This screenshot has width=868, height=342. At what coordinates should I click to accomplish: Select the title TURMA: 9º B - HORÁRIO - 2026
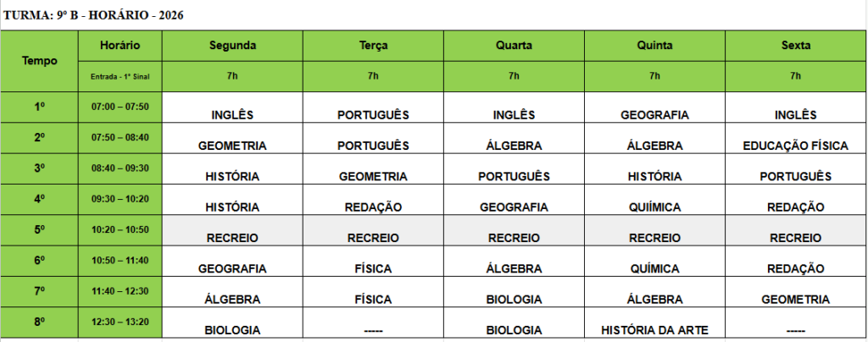(93, 15)
